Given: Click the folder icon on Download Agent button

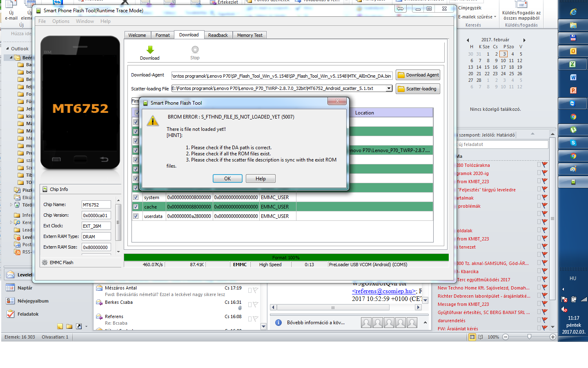Looking at the screenshot, I should [401, 75].
